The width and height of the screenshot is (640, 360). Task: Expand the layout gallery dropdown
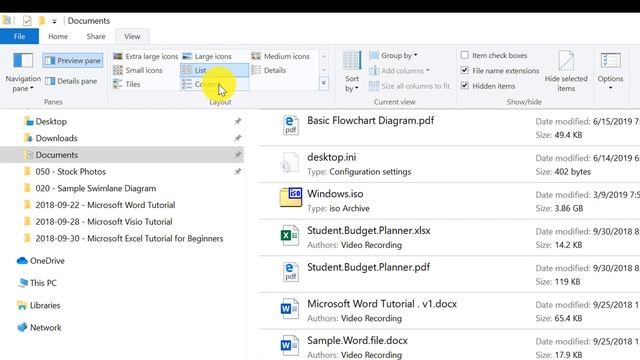[324, 84]
